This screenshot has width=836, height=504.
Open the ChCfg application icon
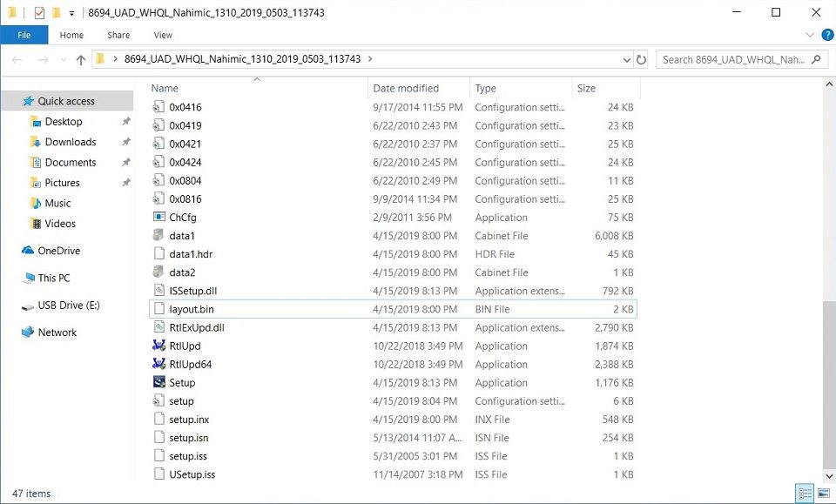158,217
